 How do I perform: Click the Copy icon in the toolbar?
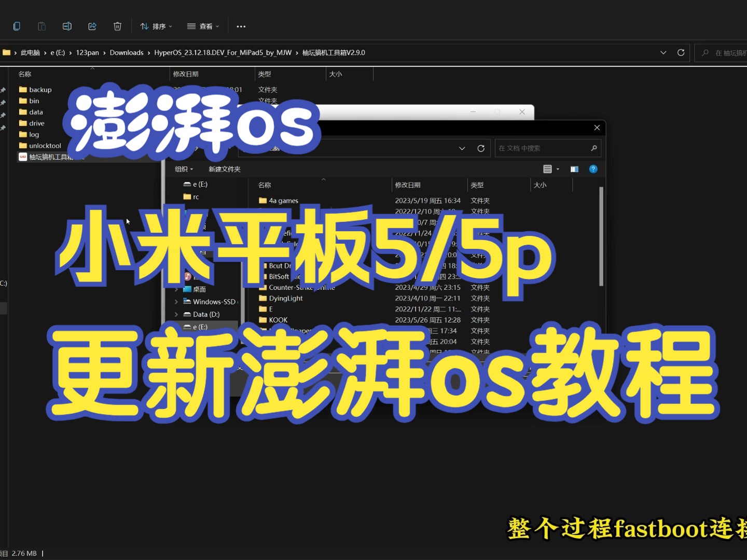coord(17,26)
